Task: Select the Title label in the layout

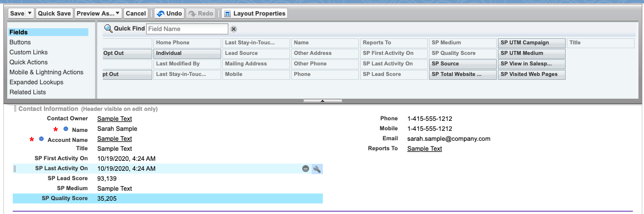Action: pos(82,149)
